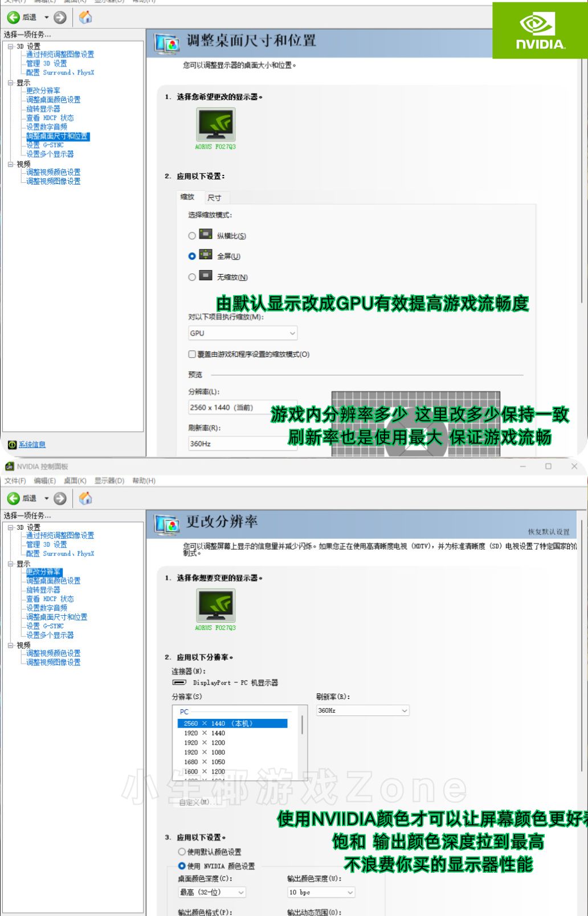Open the 对以下项目执行缩放 GPU dropdown

[x=243, y=333]
